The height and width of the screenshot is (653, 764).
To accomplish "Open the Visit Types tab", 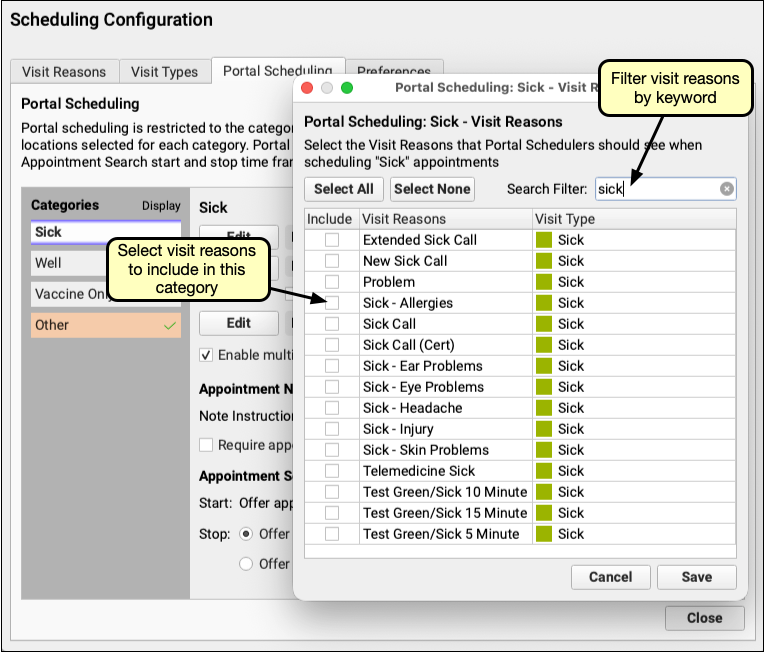I will click(165, 72).
